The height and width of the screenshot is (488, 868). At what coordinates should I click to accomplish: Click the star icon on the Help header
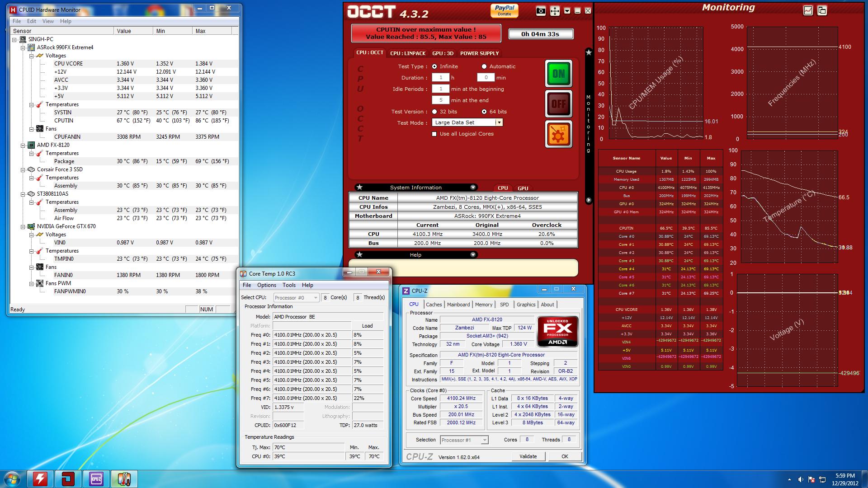[359, 254]
